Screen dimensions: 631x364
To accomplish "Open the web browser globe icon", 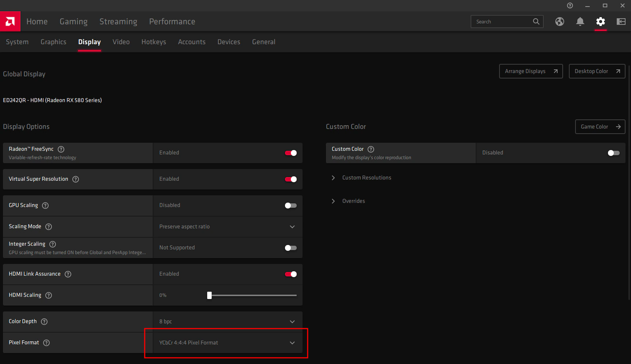I will [x=560, y=22].
